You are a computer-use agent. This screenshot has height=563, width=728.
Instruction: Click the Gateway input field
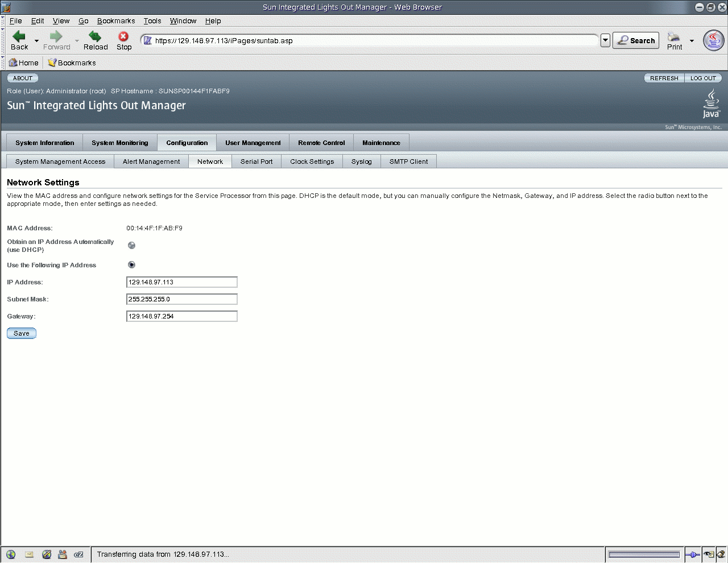pos(182,316)
